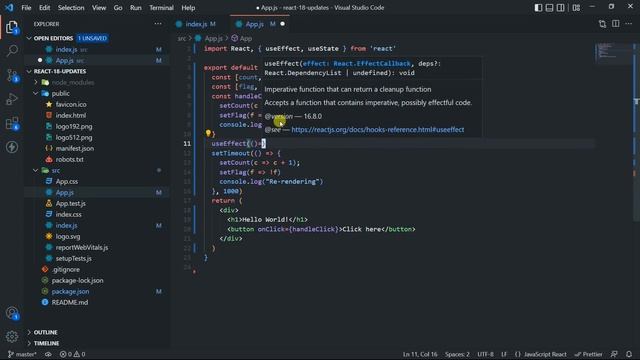
Task: Open the Edit menu
Action: (44, 7)
